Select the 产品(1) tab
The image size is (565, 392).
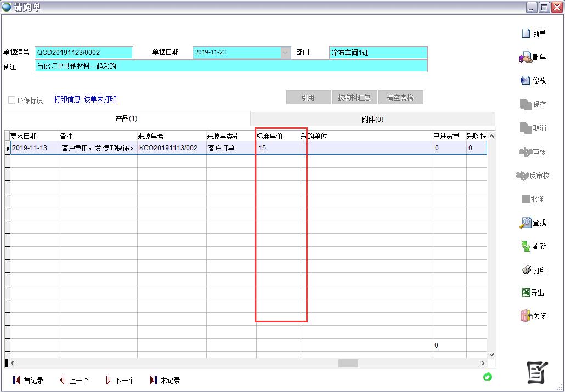[127, 119]
